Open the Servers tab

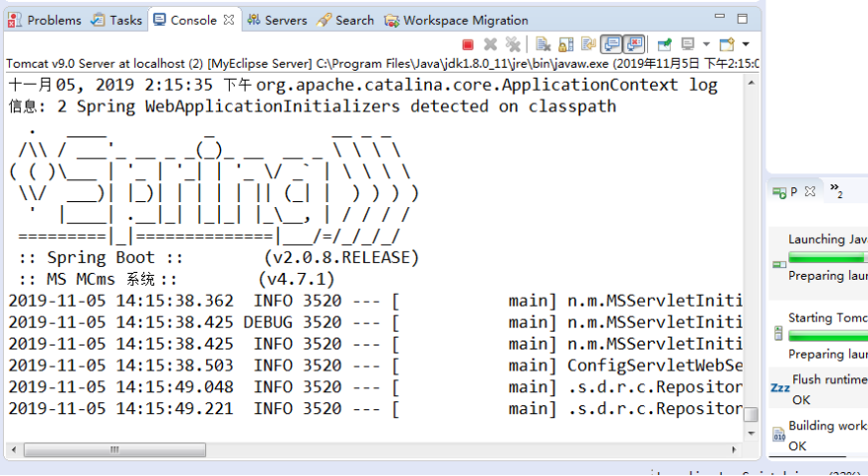click(278, 21)
